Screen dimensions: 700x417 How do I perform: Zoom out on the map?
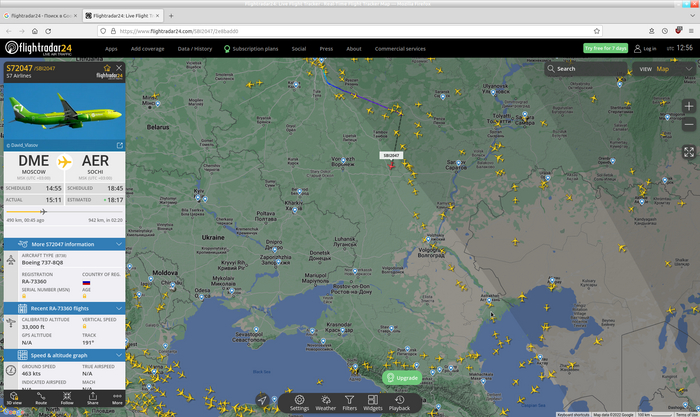(x=689, y=125)
